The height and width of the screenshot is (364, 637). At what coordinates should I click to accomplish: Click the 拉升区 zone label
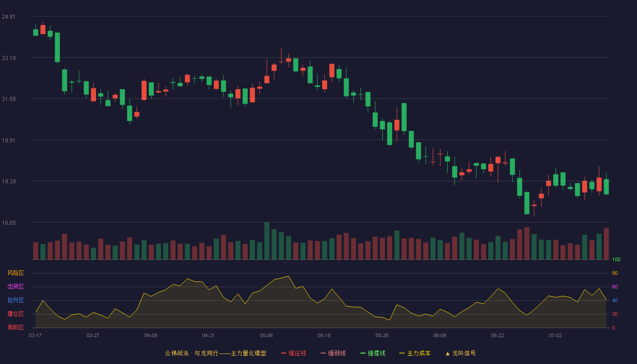point(15,300)
